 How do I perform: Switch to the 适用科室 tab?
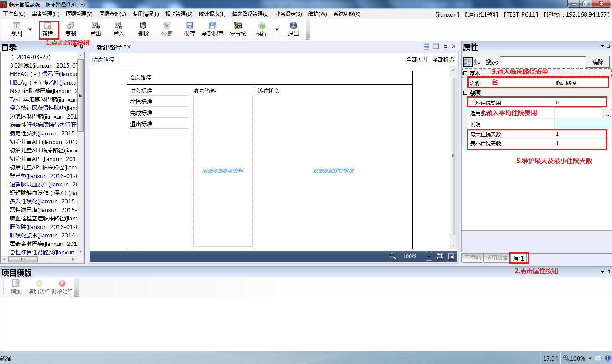click(497, 258)
